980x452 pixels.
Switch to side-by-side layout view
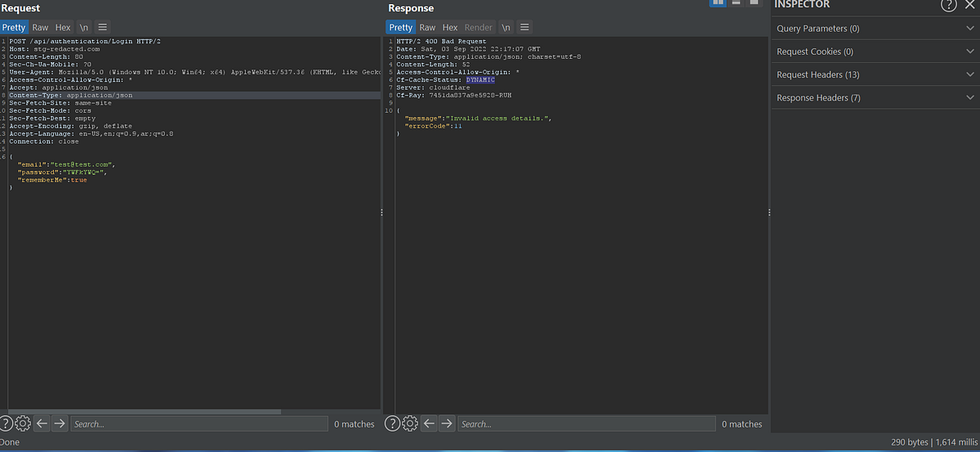point(719,3)
